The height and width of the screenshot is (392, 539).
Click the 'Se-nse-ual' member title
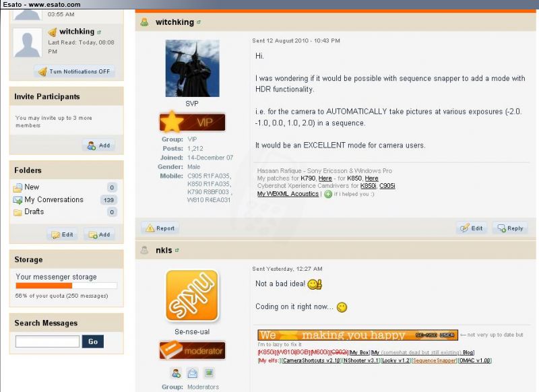point(192,332)
